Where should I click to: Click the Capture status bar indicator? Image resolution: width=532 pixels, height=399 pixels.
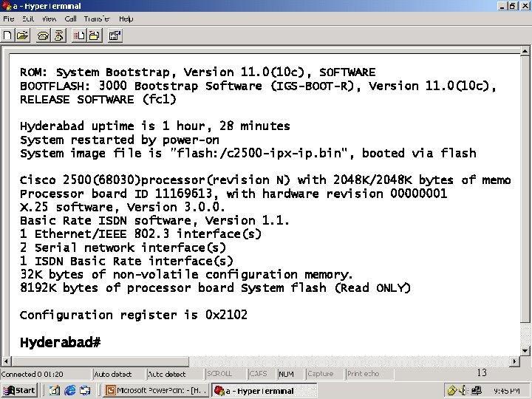click(324, 374)
